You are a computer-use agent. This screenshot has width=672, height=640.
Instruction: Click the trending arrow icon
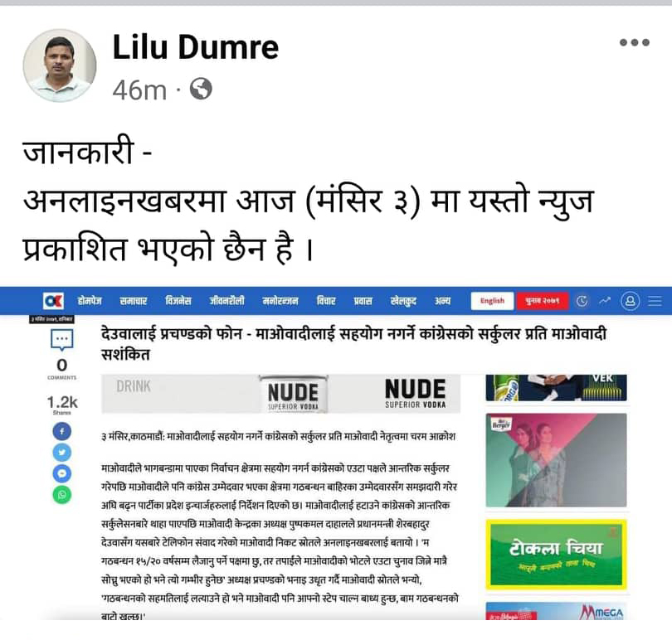tap(605, 301)
